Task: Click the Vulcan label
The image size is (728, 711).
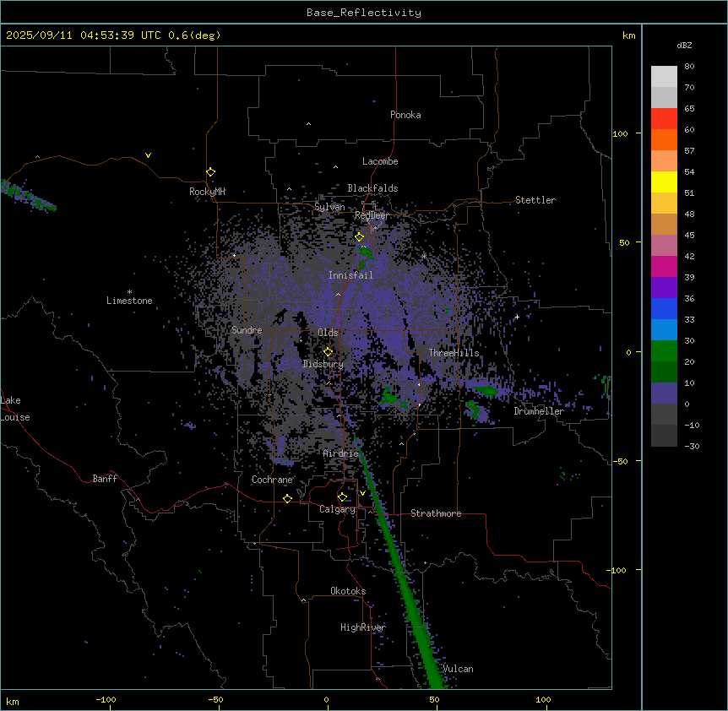Action: 459,669
